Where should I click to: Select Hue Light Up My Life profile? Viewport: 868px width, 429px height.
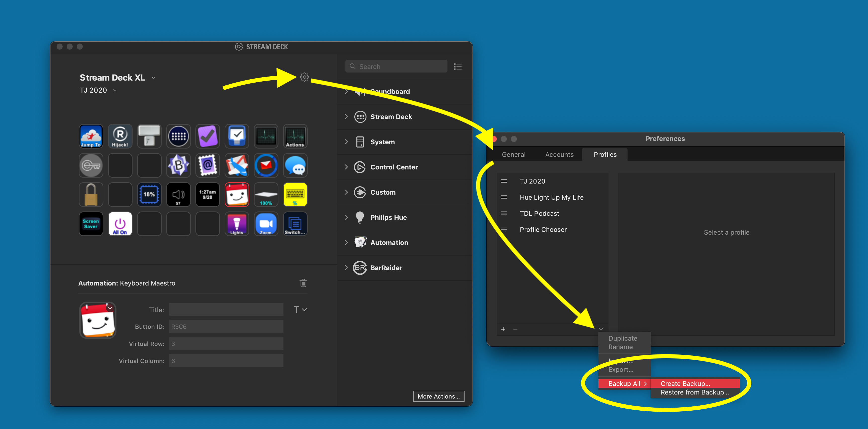point(552,198)
